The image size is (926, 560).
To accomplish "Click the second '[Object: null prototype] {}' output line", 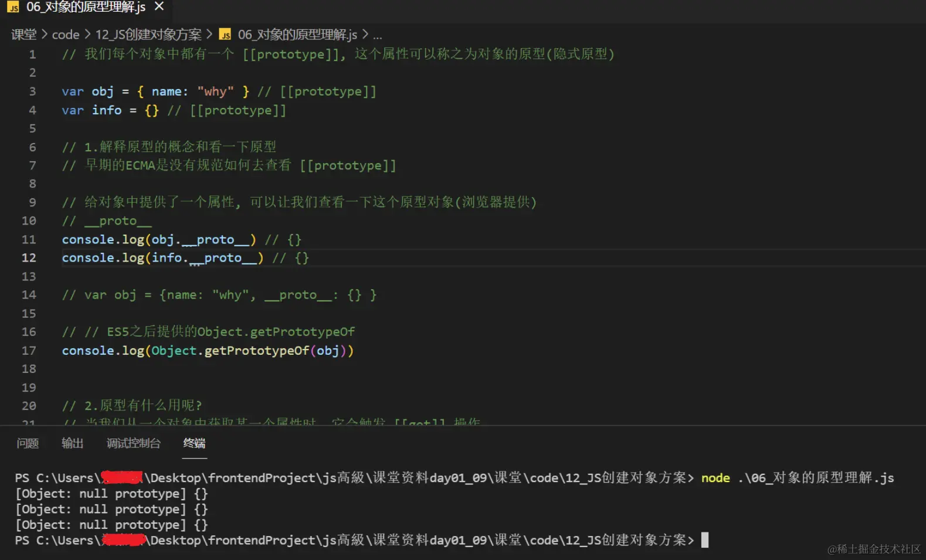I will point(111,510).
